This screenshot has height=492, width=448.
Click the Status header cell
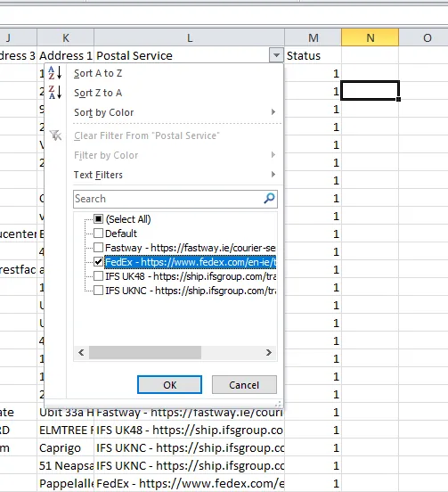pyautogui.click(x=314, y=55)
